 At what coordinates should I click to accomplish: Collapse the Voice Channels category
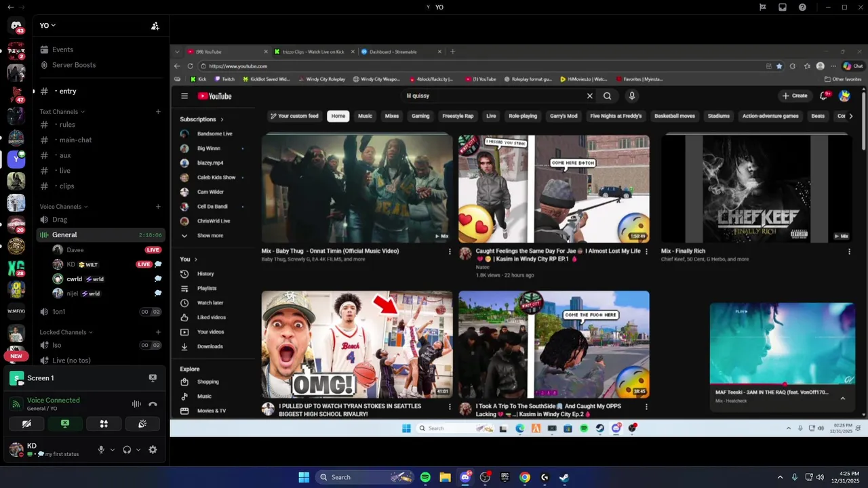point(64,207)
